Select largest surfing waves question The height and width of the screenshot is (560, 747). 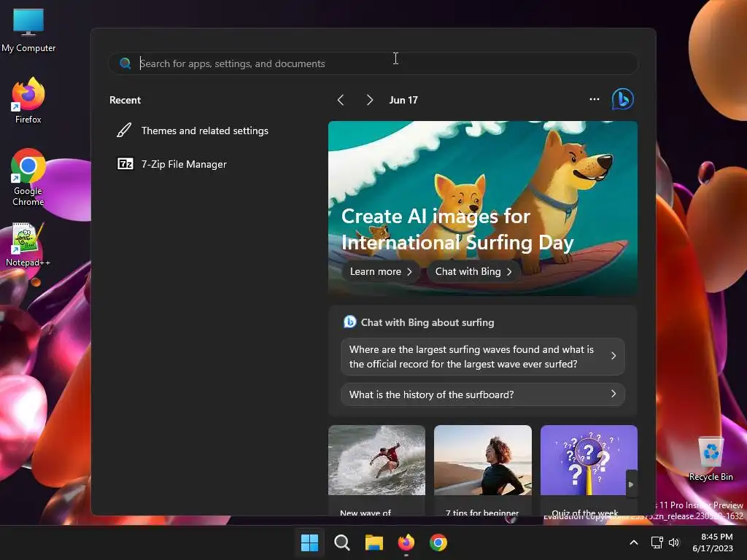tap(483, 357)
